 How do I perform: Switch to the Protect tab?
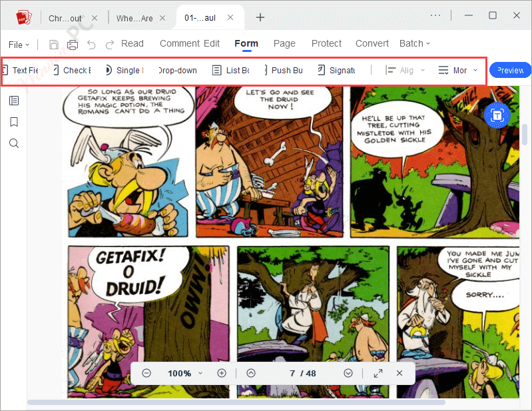point(326,43)
